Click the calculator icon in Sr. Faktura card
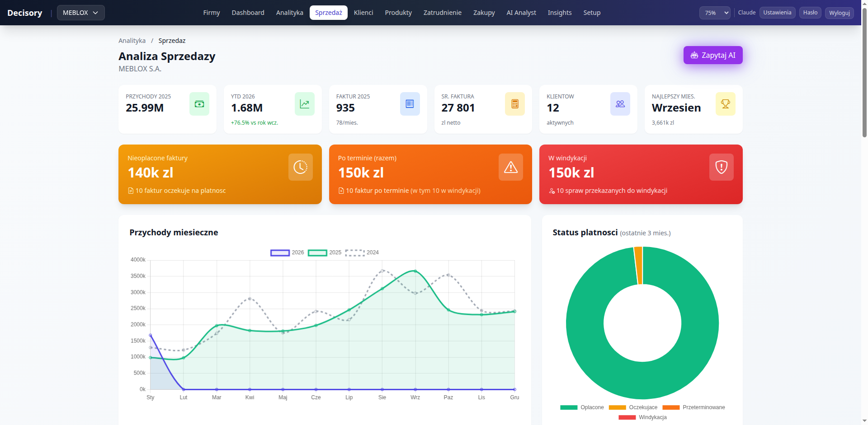 tap(514, 104)
